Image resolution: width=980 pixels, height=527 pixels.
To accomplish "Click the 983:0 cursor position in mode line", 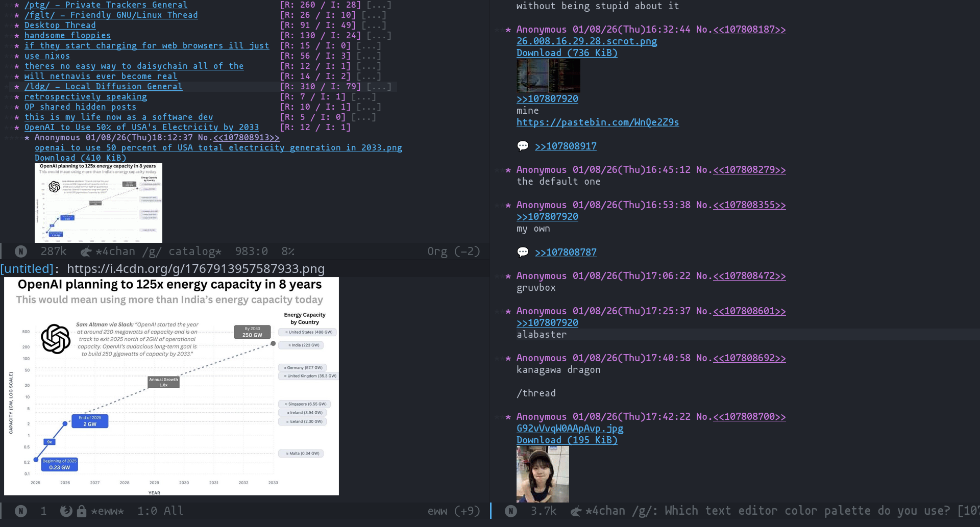I will pyautogui.click(x=252, y=251).
